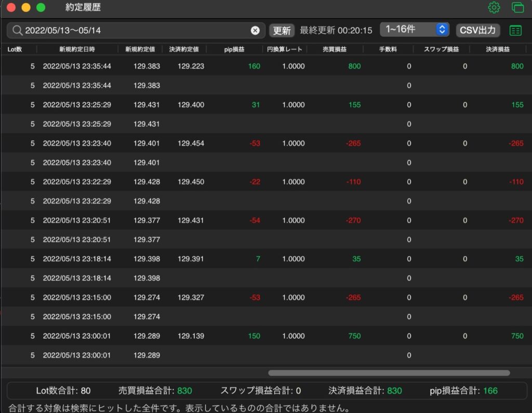
Task: Click the blue stepper arrows beside 1~16件
Action: (442, 30)
